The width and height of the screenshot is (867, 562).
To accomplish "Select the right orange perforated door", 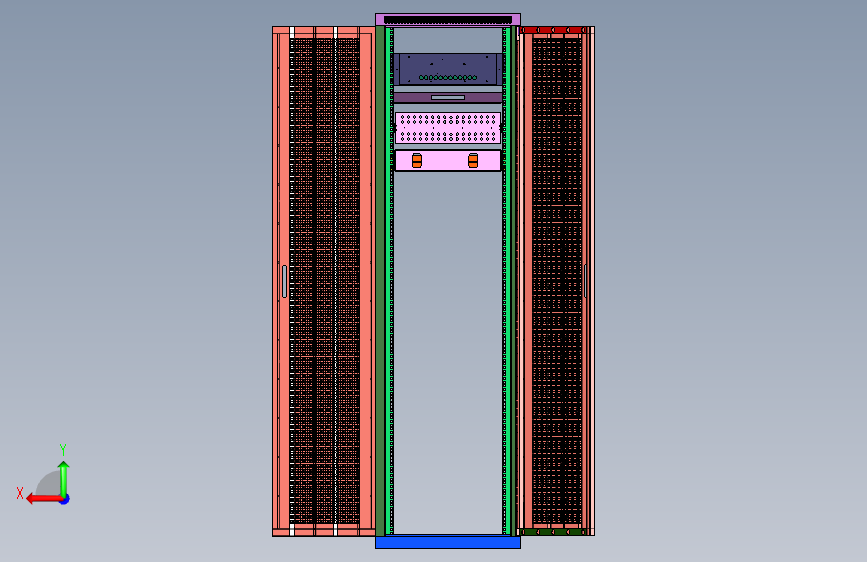I will tap(556, 281).
